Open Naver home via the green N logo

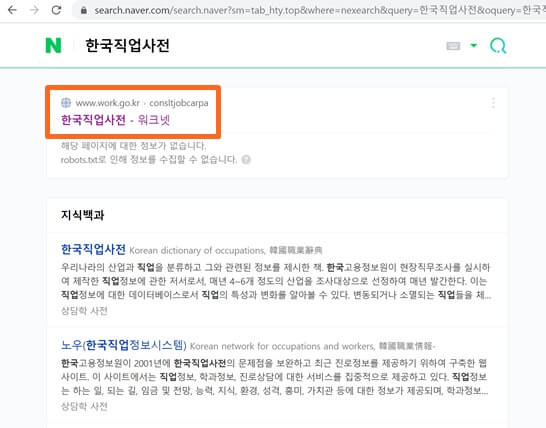coord(53,46)
